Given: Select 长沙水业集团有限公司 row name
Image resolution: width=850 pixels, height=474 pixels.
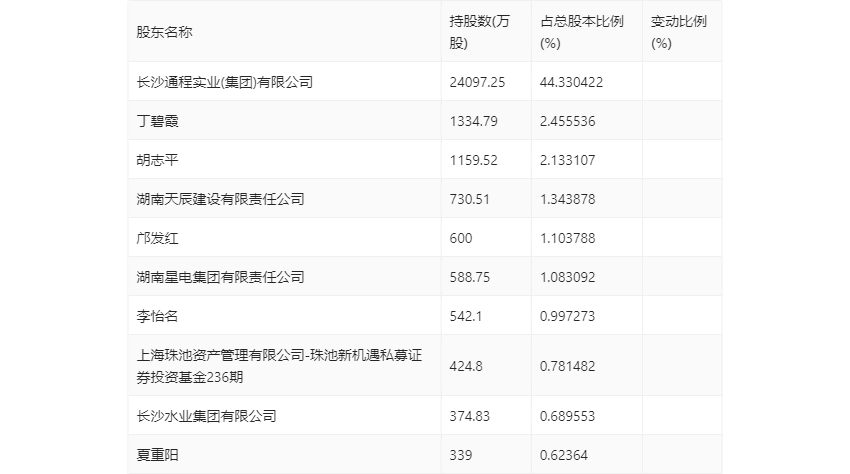Looking at the screenshot, I should pyautogui.click(x=207, y=416).
